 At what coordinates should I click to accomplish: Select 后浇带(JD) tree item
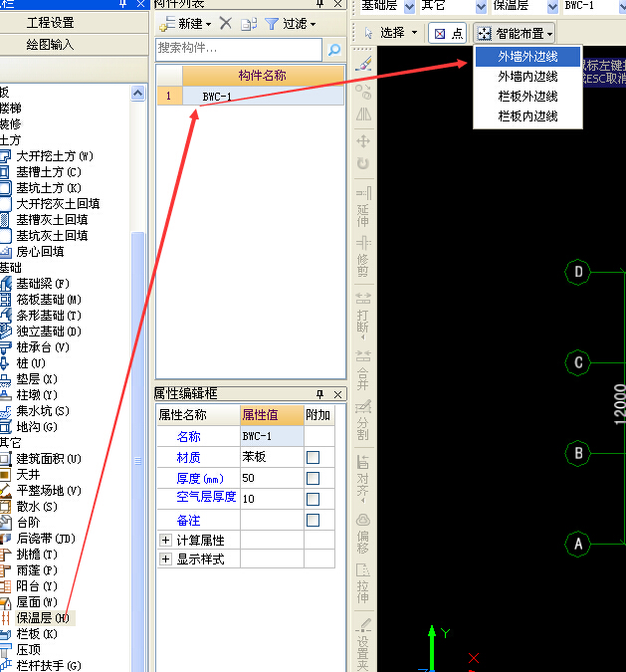46,538
